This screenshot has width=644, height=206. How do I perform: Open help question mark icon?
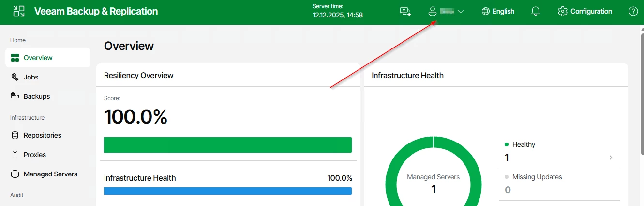coord(633,11)
